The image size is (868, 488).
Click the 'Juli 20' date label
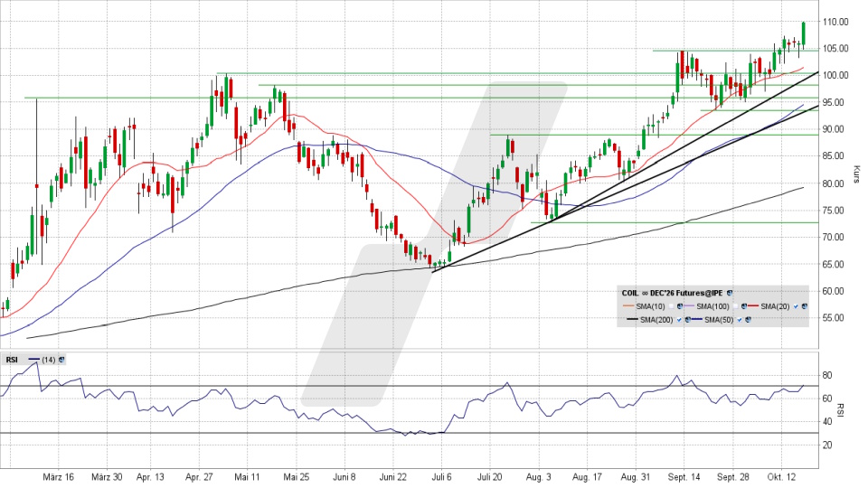pyautogui.click(x=490, y=477)
